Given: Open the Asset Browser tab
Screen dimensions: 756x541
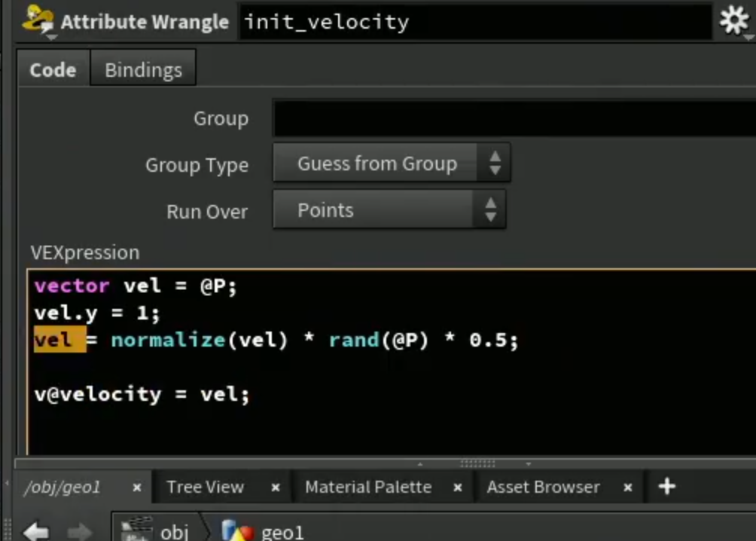Looking at the screenshot, I should click(544, 487).
